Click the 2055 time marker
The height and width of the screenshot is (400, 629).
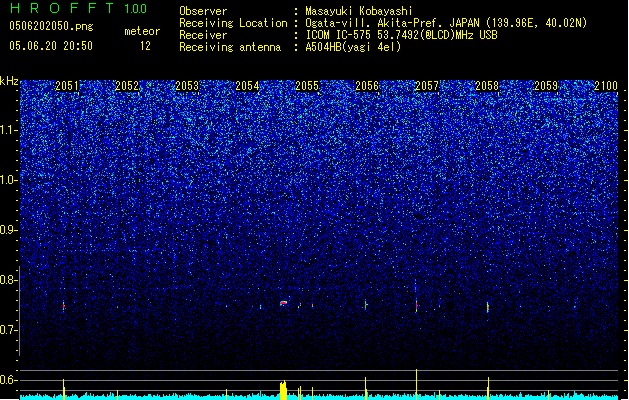[307, 86]
